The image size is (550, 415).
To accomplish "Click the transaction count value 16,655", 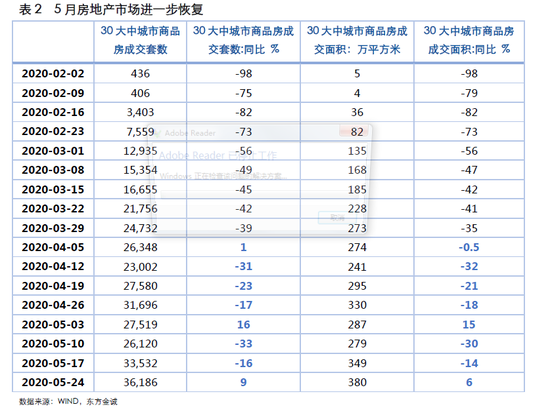I will 140,189.
